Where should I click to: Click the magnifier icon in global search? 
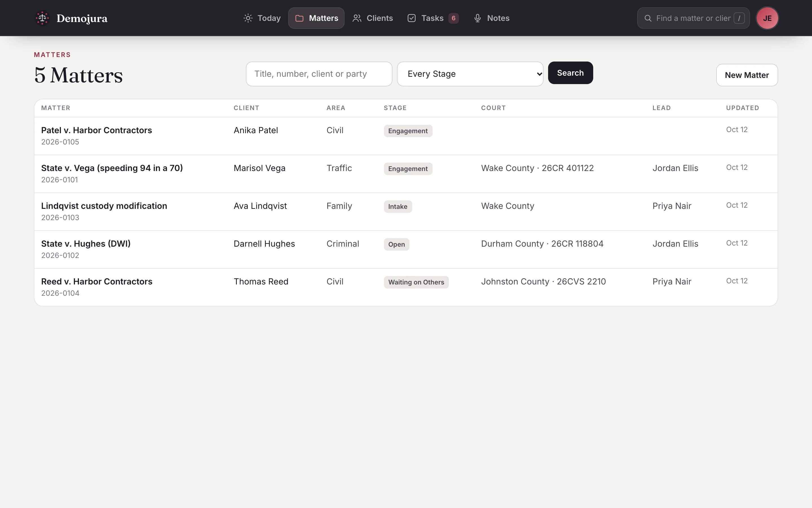pyautogui.click(x=648, y=18)
